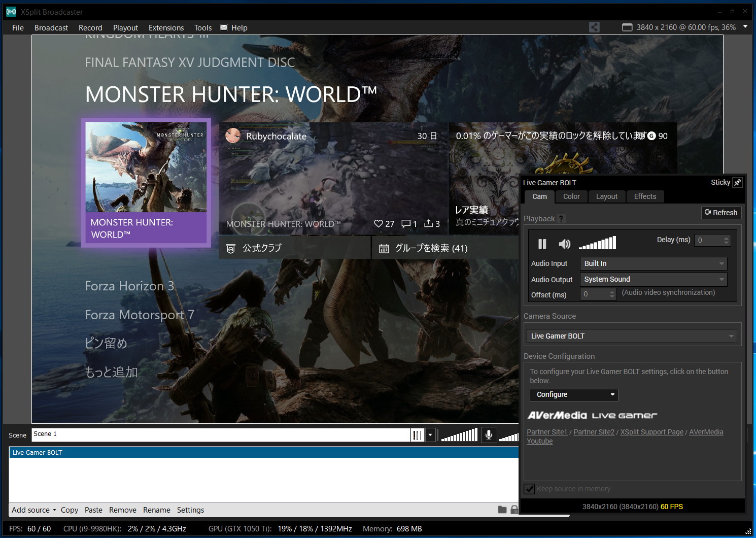Screen dimensions: 756x538
Task: Pause the Live Gamer BOLT playback
Action: (542, 244)
